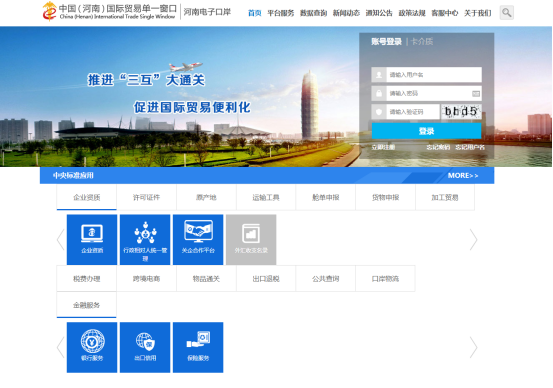Image resolution: width=553 pixels, height=388 pixels.
Task: Go back in upper tile carousel with left chevron
Action: click(x=61, y=240)
